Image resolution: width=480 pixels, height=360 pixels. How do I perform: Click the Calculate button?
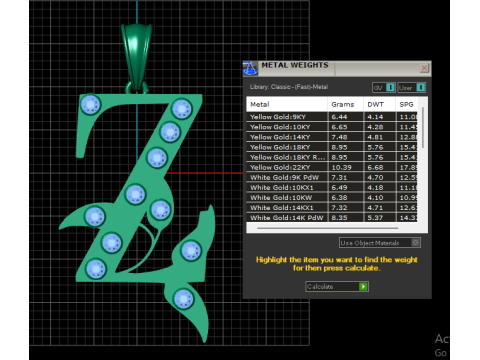click(337, 286)
